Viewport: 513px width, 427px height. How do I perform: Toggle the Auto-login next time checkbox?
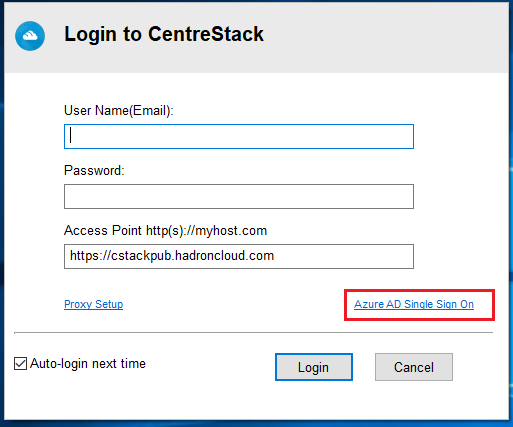click(20, 363)
